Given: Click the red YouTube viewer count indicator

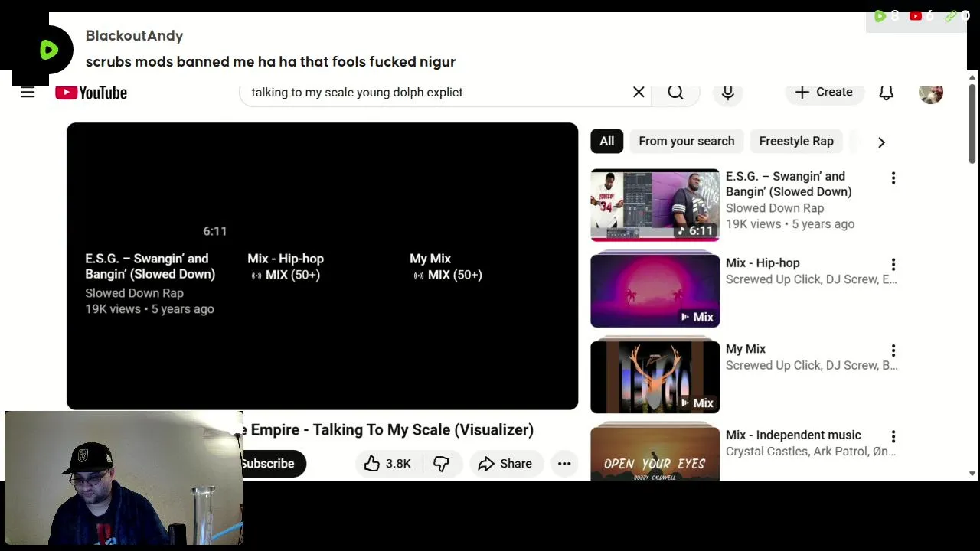Looking at the screenshot, I should pos(922,15).
